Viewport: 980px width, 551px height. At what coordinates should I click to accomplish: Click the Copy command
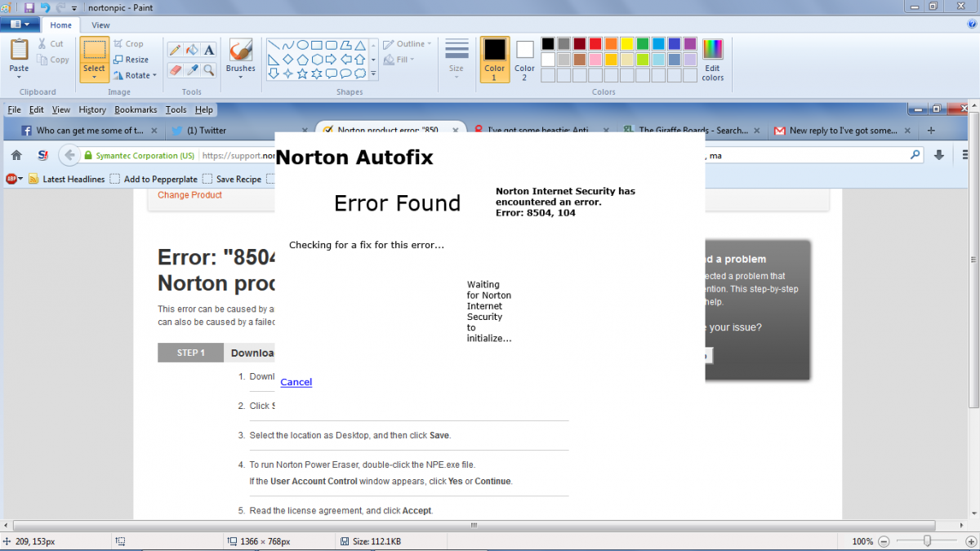click(53, 60)
